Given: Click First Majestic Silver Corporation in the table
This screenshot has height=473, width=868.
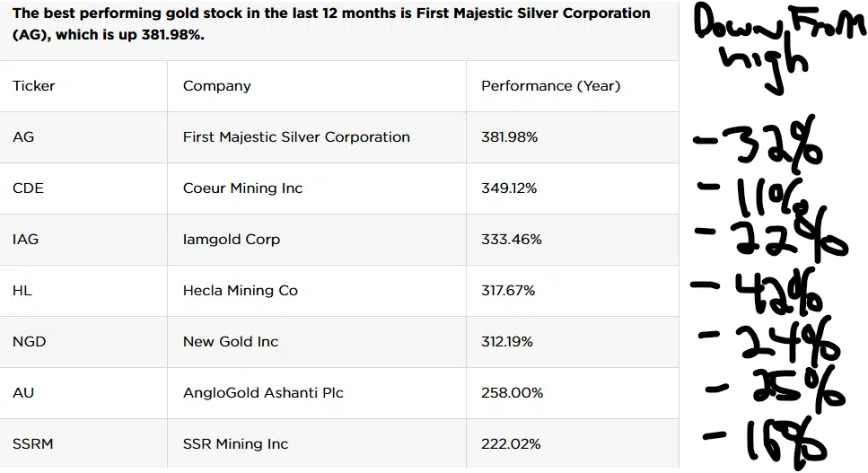Looking at the screenshot, I should pyautogui.click(x=296, y=137).
